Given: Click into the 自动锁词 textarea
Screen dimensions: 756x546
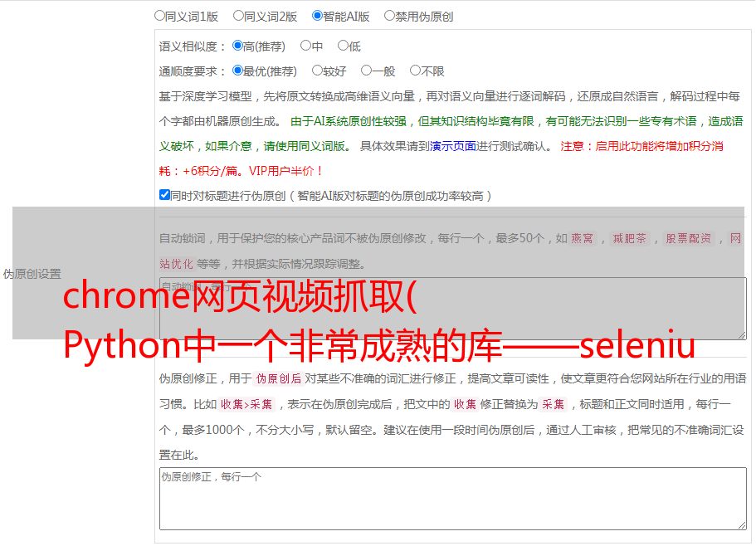Looking at the screenshot, I should coord(453,309).
